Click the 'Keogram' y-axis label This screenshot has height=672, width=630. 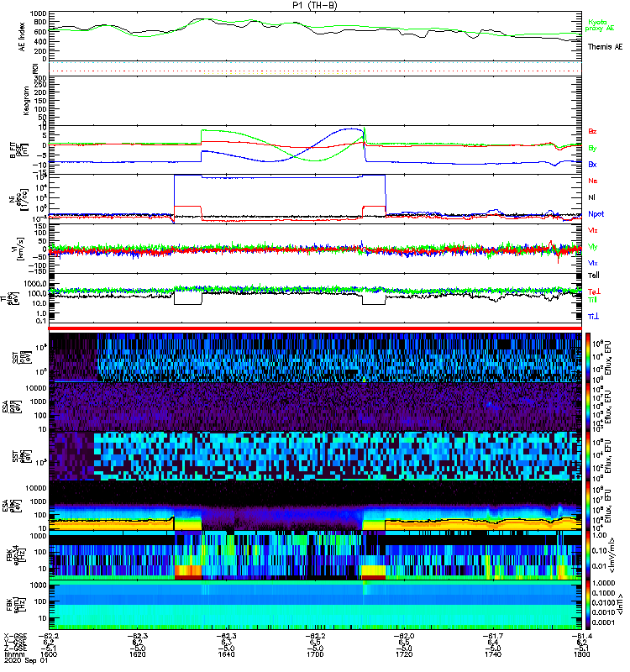[26, 101]
